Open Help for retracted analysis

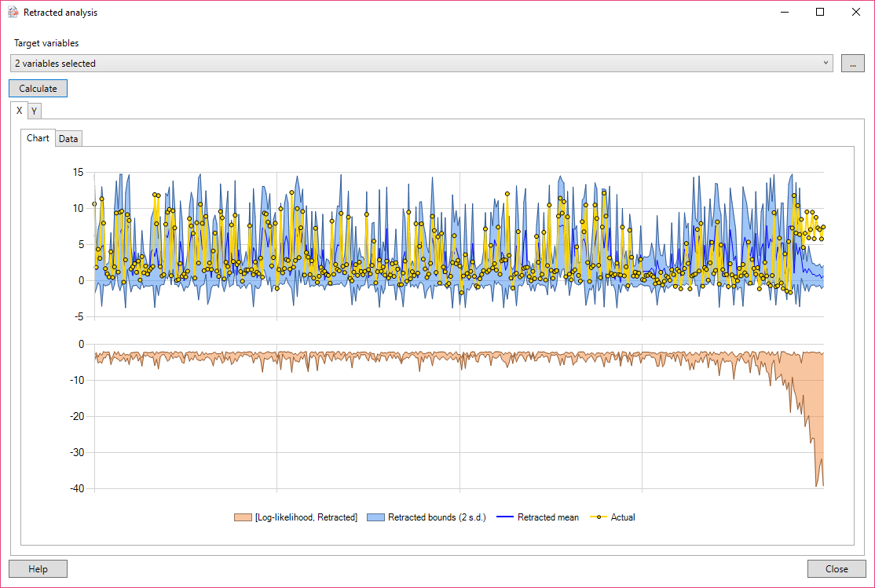click(x=38, y=569)
